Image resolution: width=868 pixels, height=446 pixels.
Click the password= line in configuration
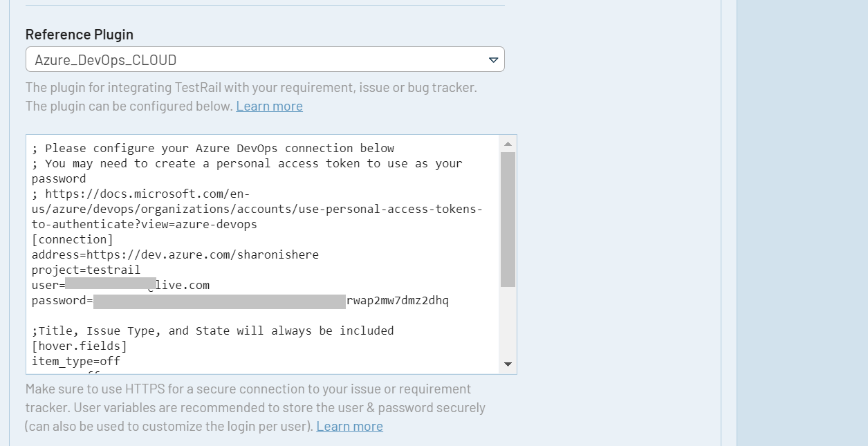pyautogui.click(x=240, y=301)
